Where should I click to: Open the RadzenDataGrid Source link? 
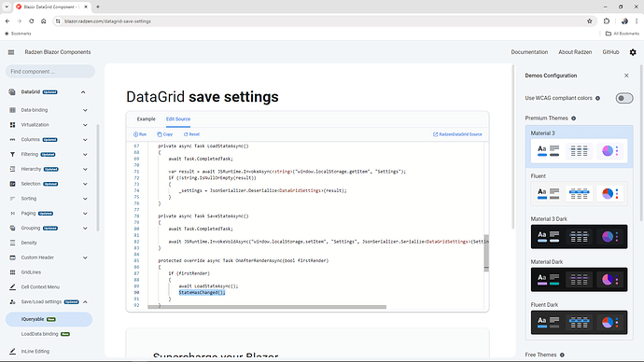[x=457, y=134]
